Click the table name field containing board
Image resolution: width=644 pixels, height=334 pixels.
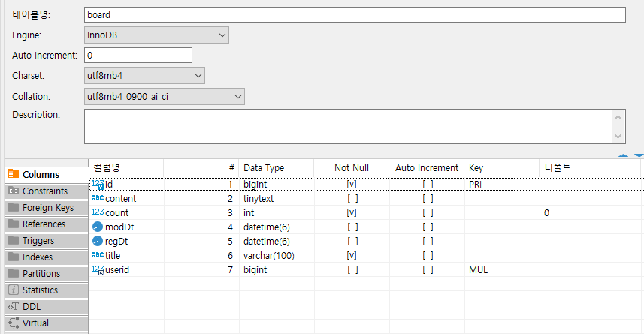click(355, 15)
